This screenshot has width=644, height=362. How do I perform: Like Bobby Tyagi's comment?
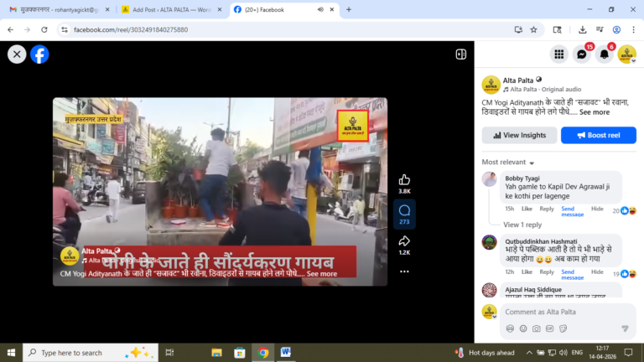tap(527, 209)
